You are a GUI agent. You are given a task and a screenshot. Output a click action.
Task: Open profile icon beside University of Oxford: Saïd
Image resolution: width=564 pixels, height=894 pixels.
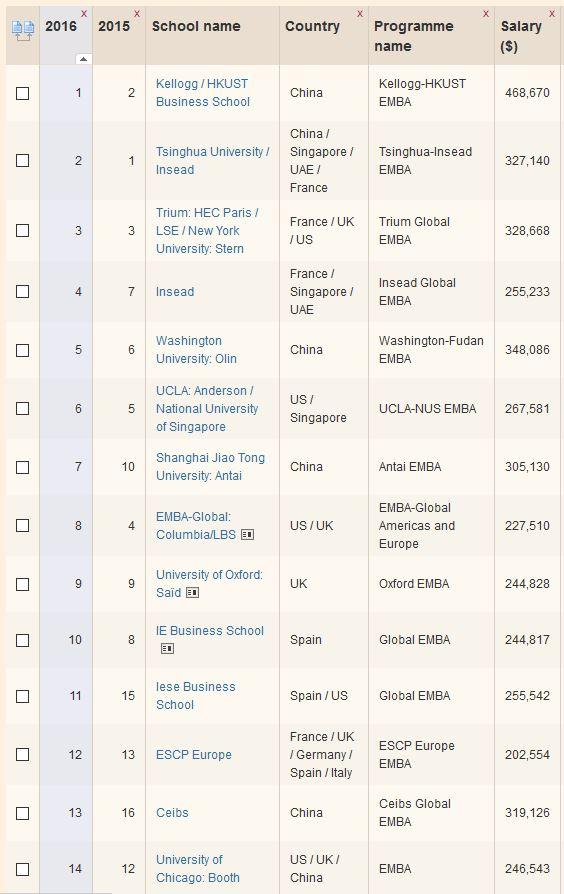193,593
